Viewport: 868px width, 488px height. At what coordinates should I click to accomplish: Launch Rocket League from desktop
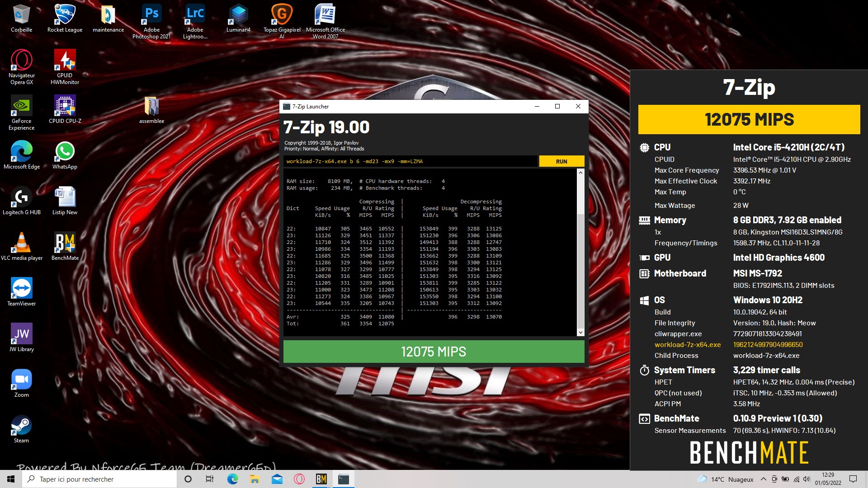coord(65,18)
